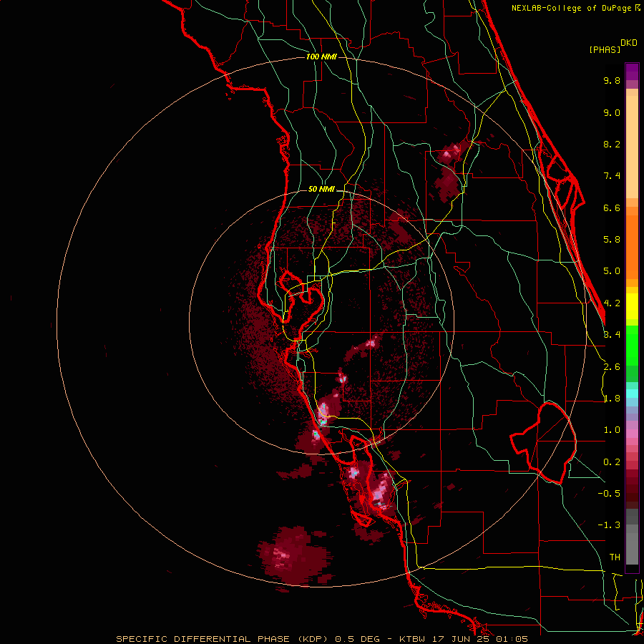Click the 50 NMI range ring label

point(321,190)
